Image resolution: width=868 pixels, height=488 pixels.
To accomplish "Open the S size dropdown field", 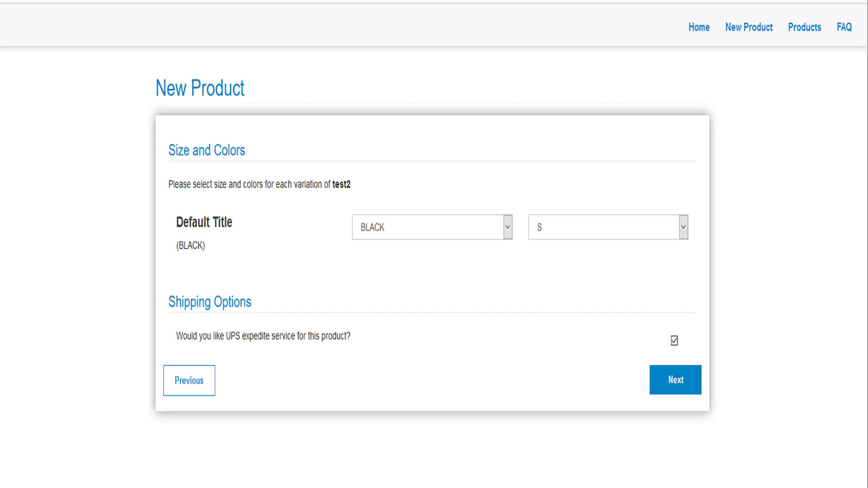I will tap(608, 227).
